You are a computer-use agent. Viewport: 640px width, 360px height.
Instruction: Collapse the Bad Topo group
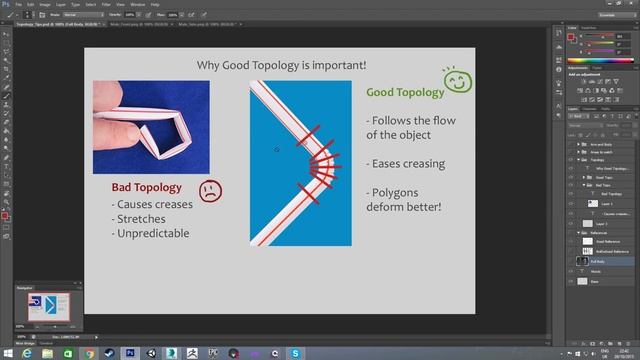tap(584, 185)
